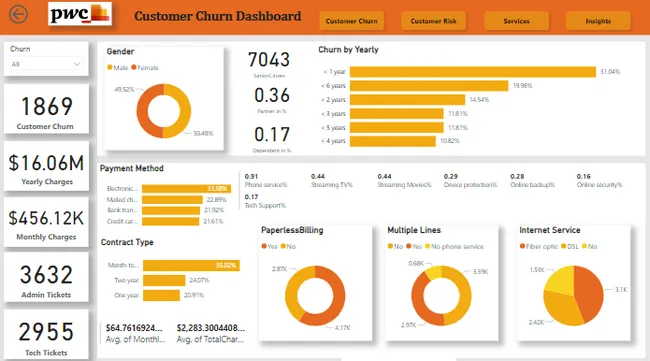
Task: Click the No phone service legend item
Action: click(x=454, y=246)
